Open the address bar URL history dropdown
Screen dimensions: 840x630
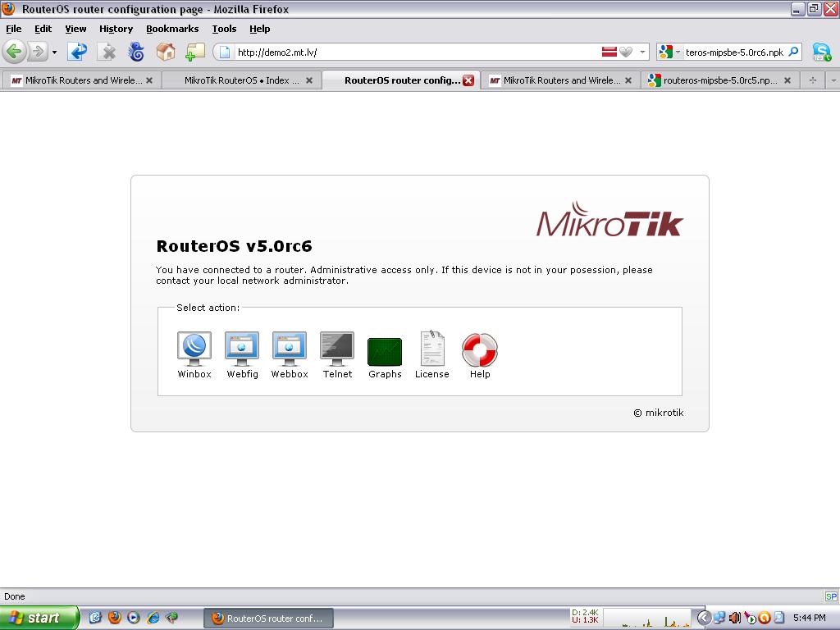point(642,52)
